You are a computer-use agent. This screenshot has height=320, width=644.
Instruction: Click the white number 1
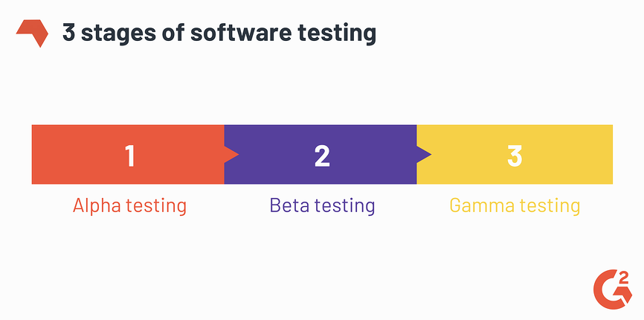(x=129, y=156)
